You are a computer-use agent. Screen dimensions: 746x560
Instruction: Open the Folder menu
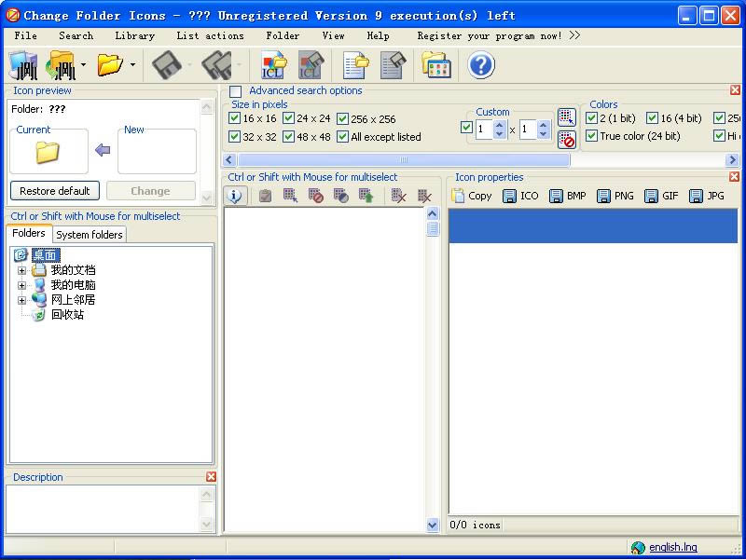click(x=283, y=35)
